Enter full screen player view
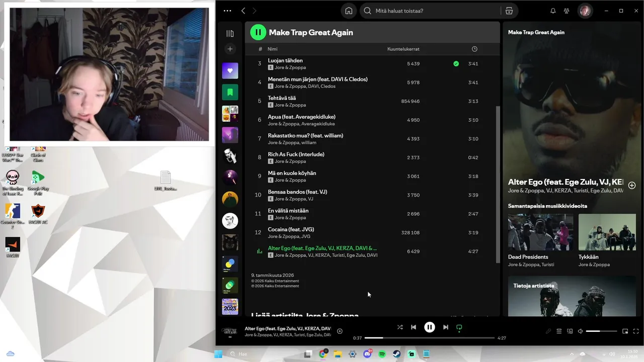Viewport: 644px width, 362px height. tap(636, 331)
